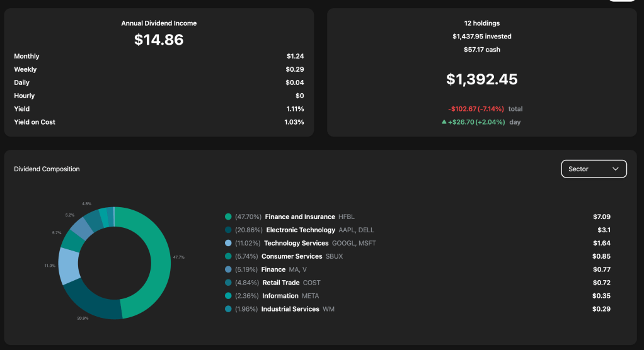Select the SBUX ticker in Consumer Services row
This screenshot has width=644, height=350.
coord(333,256)
